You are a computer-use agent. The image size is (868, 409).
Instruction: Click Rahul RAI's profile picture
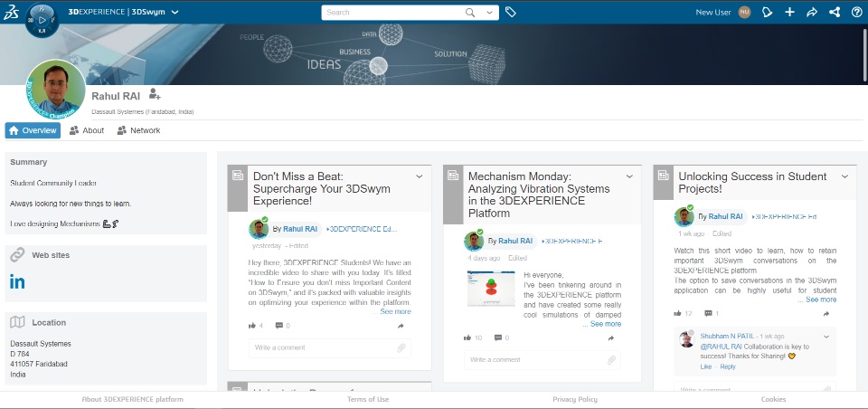55,90
